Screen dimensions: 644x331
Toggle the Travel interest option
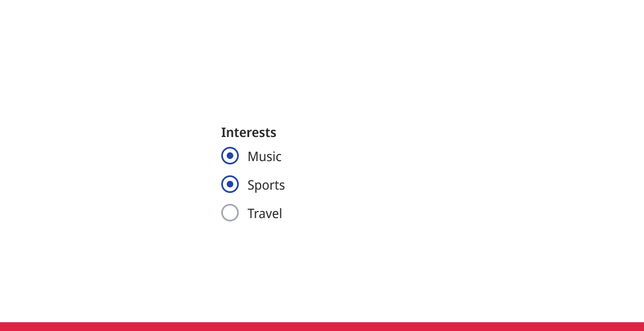[230, 213]
